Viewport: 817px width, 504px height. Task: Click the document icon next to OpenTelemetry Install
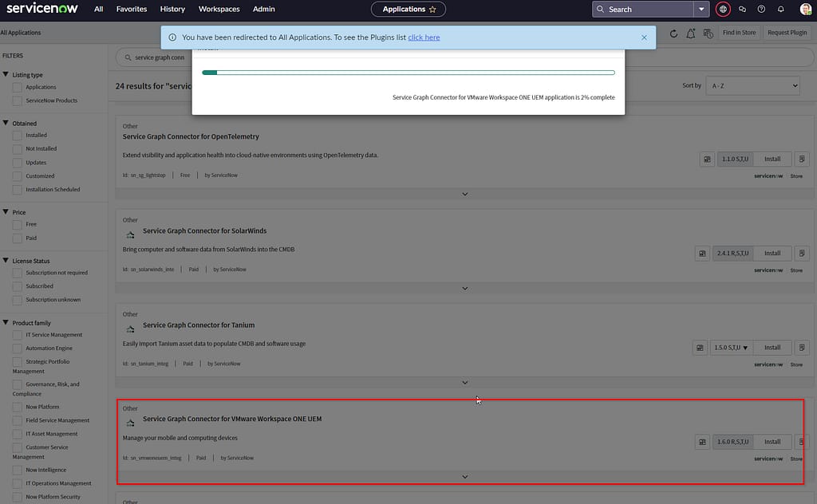[x=802, y=159]
